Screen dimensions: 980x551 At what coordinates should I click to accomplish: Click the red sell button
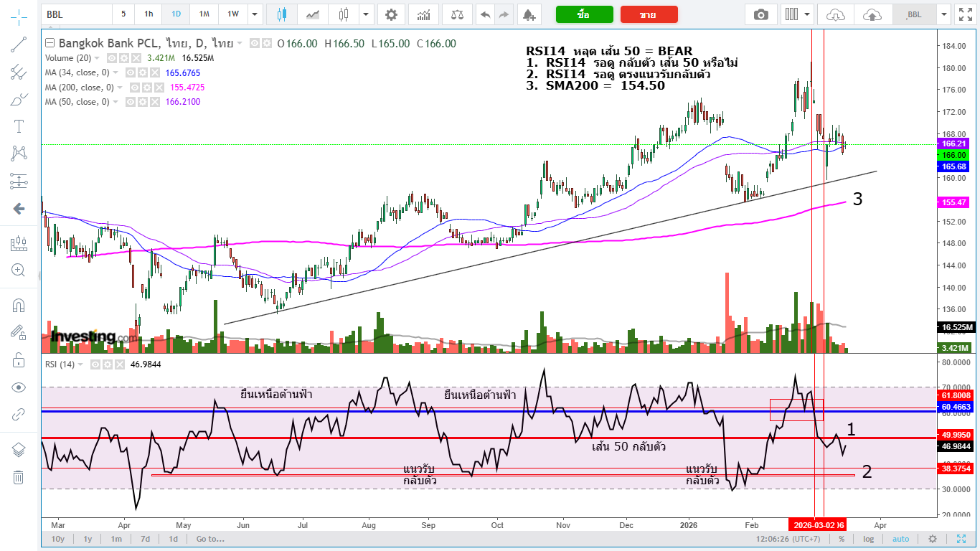coord(649,14)
